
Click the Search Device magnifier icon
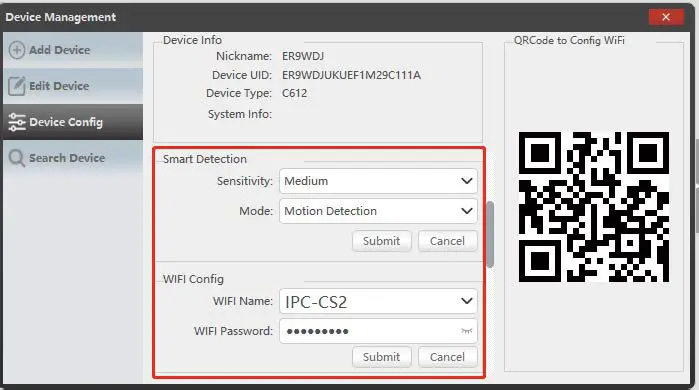pos(17,158)
